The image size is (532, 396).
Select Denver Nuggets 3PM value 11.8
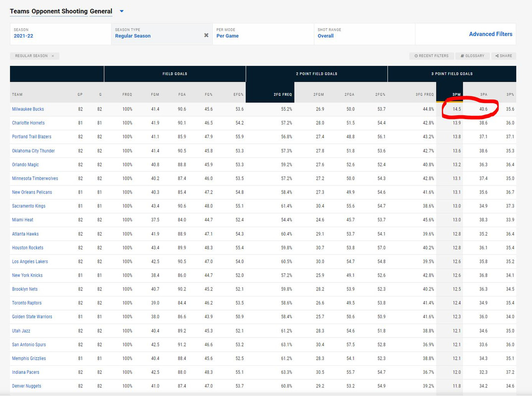pyautogui.click(x=457, y=386)
